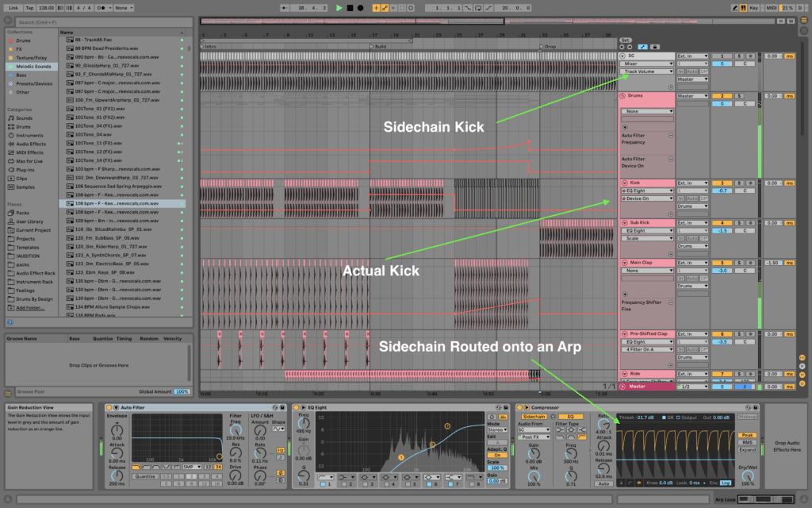Select the Audio Effects category
Screen dimensions: 812x508
(x=31, y=144)
